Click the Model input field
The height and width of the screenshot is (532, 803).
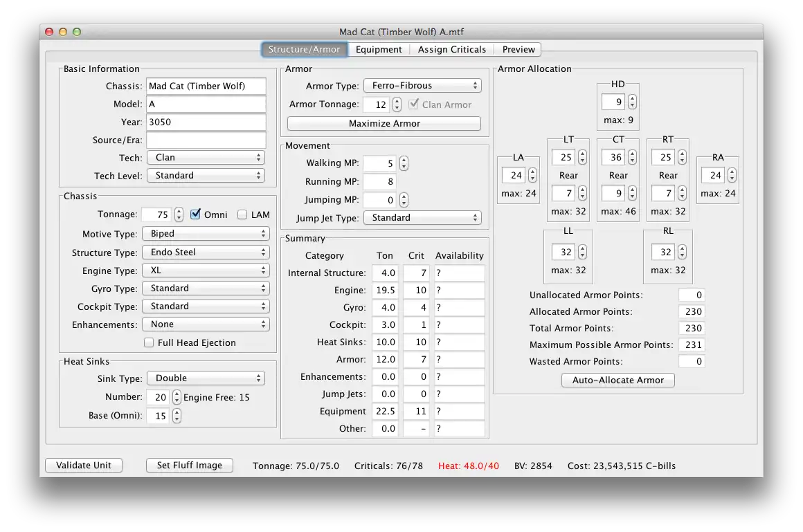point(206,104)
